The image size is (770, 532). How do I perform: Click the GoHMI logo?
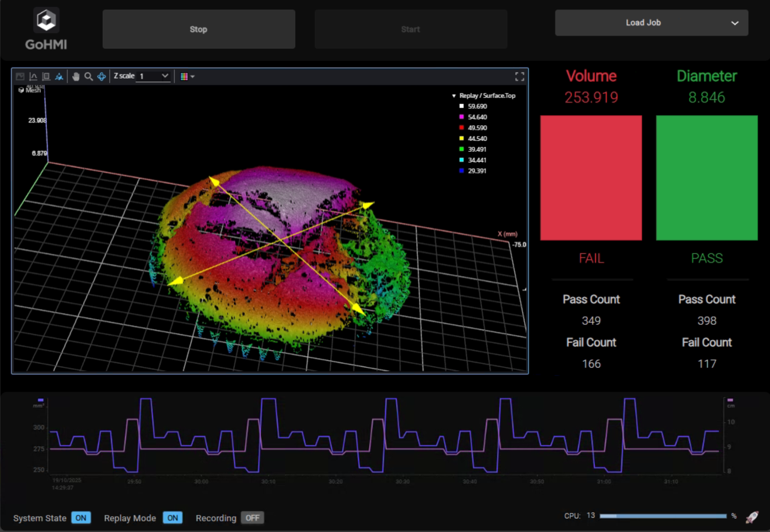[46, 29]
